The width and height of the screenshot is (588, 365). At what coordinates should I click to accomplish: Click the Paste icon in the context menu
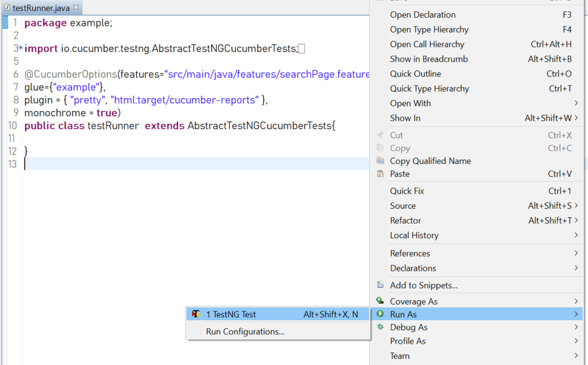point(380,174)
